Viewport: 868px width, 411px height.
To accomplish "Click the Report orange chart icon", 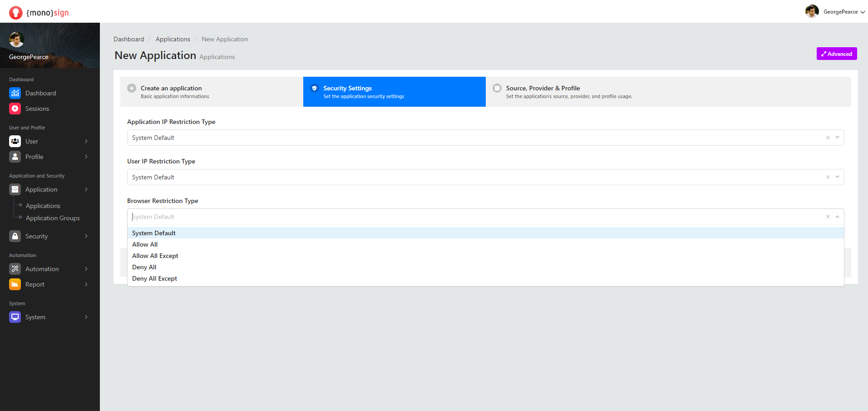I will pos(15,284).
